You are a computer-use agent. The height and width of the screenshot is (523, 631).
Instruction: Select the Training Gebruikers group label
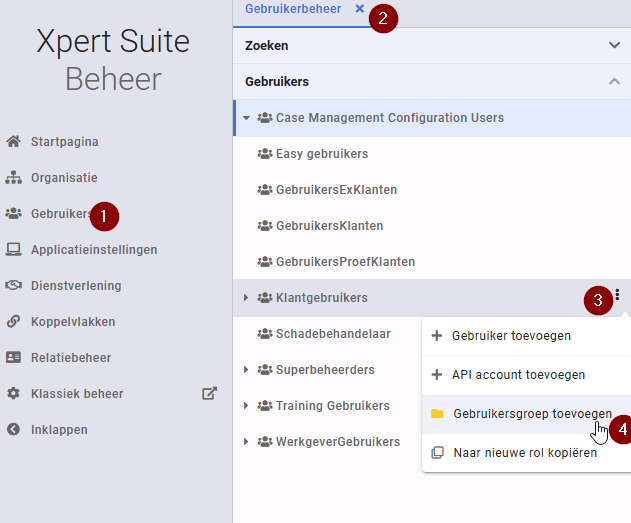333,406
